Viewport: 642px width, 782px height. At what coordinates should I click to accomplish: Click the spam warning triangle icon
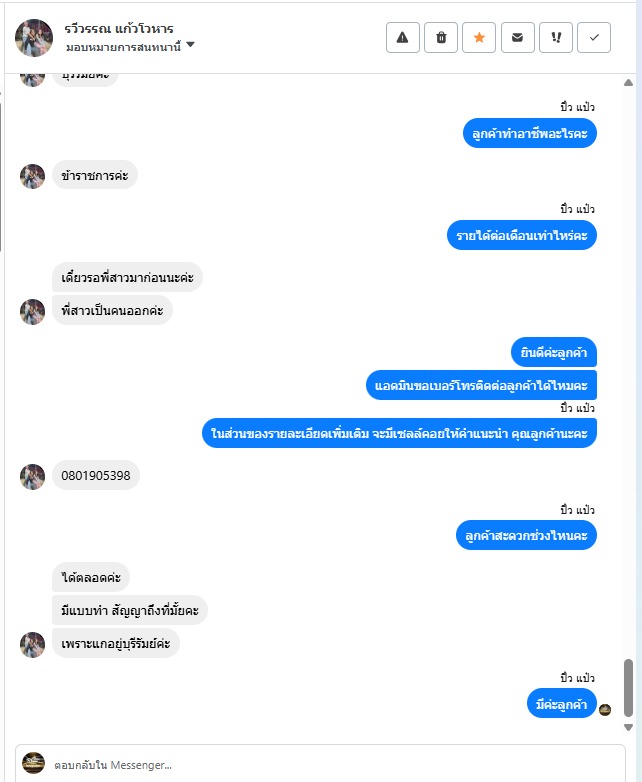pos(403,37)
